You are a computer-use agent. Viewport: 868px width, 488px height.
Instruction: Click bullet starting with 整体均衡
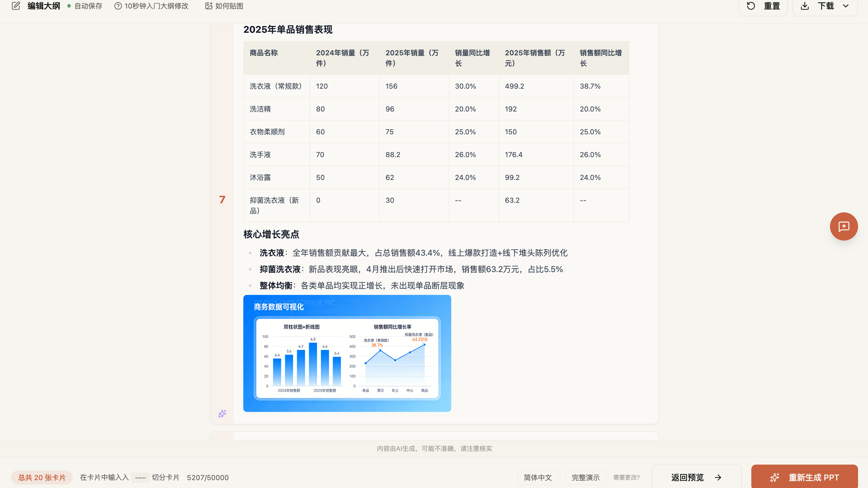(362, 286)
